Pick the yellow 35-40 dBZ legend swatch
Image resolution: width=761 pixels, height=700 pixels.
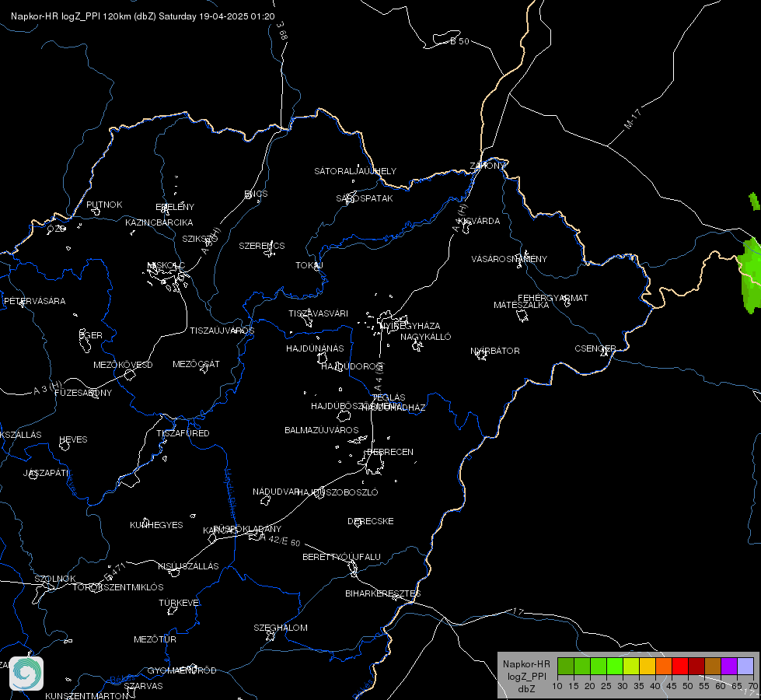point(648,666)
